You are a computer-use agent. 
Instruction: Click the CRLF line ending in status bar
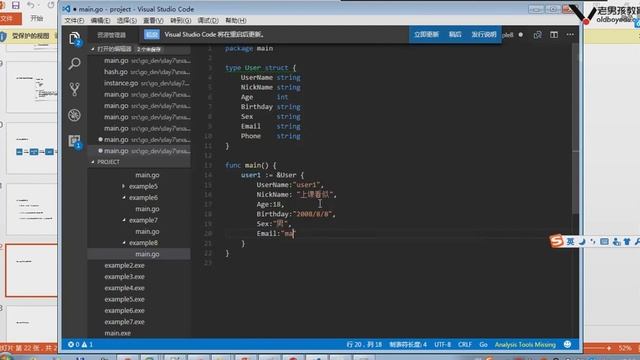464,344
